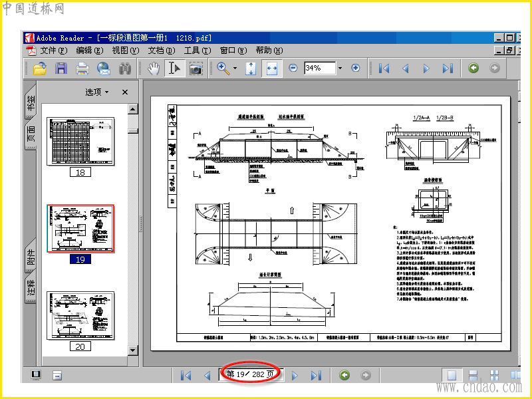
Task: Minimize the Adobe Reader window
Action: (498, 38)
